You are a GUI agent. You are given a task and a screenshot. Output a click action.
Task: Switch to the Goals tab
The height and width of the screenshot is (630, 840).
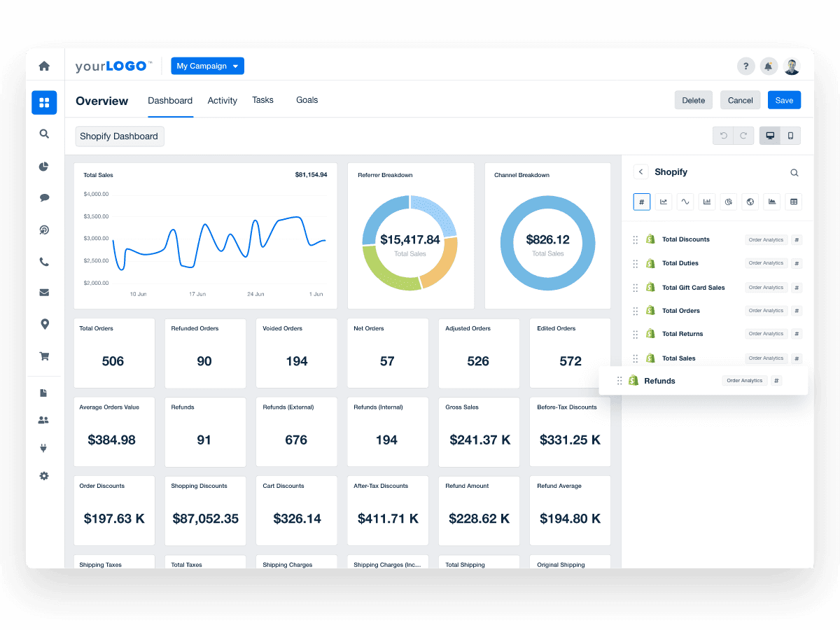[x=307, y=100]
